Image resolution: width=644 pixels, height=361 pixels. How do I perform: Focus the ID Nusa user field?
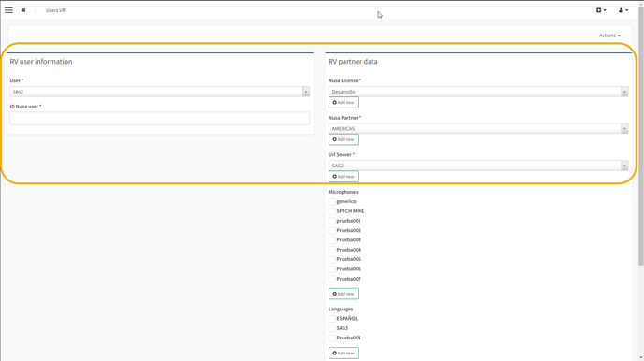tap(160, 118)
